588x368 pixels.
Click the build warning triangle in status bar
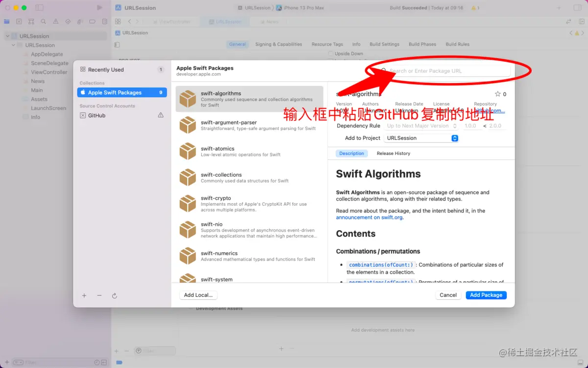click(475, 8)
